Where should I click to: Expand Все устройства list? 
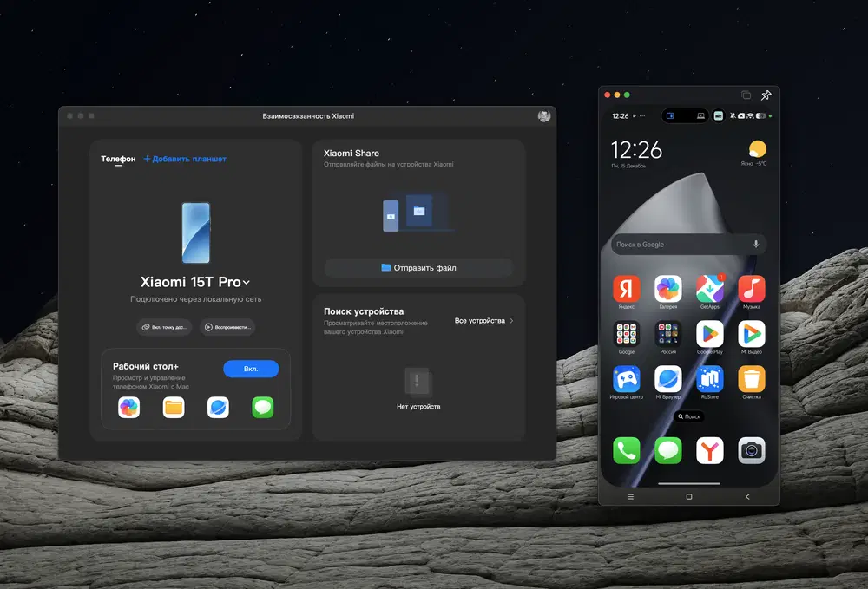483,321
